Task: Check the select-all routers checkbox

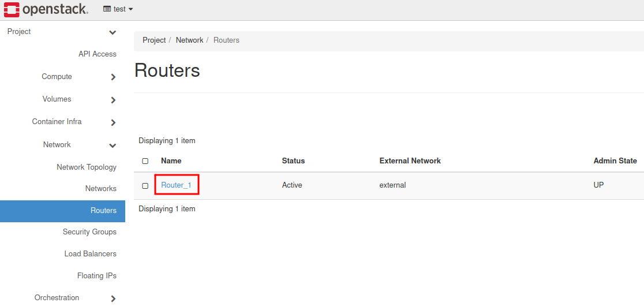Action: [145, 161]
